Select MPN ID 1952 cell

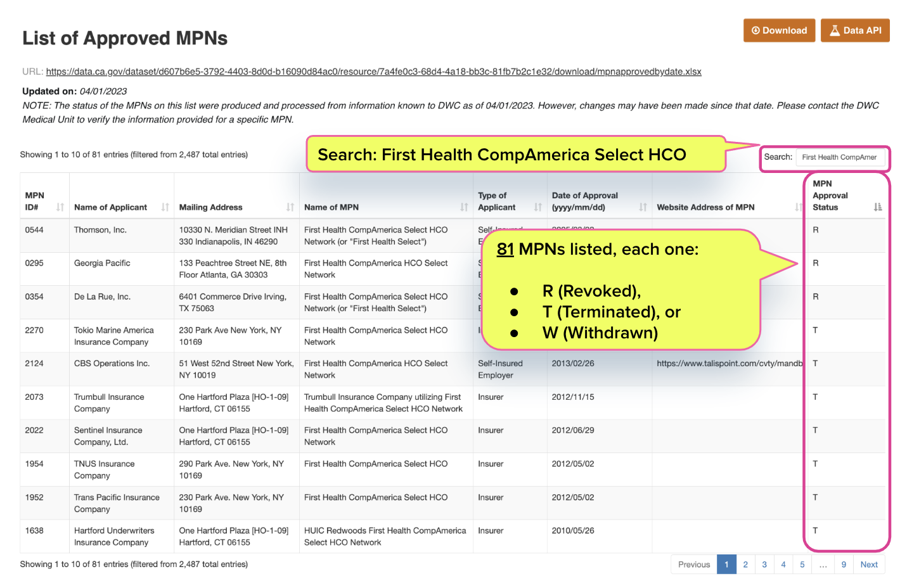[x=44, y=503]
